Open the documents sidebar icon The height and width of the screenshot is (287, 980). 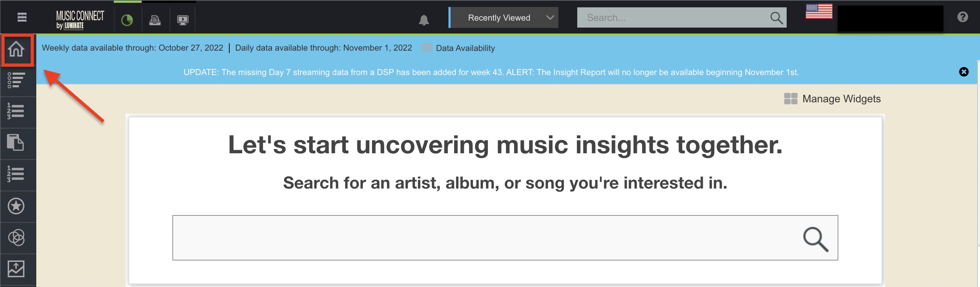click(16, 143)
